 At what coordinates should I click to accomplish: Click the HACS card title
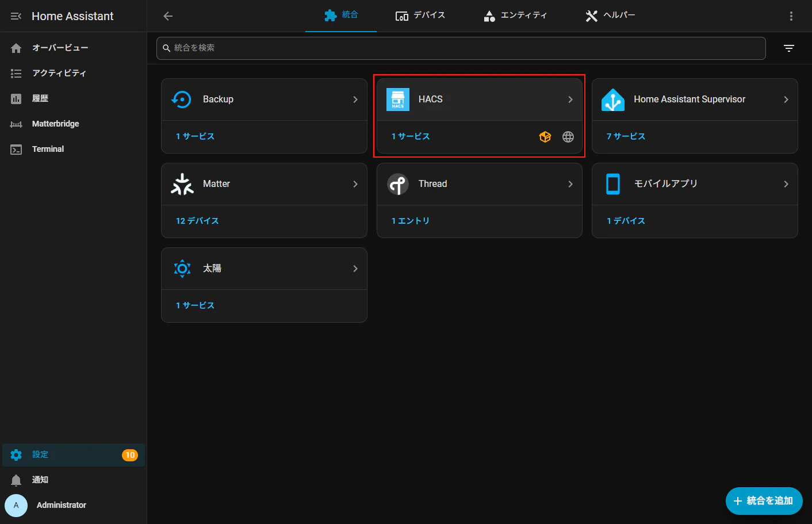[x=431, y=100]
